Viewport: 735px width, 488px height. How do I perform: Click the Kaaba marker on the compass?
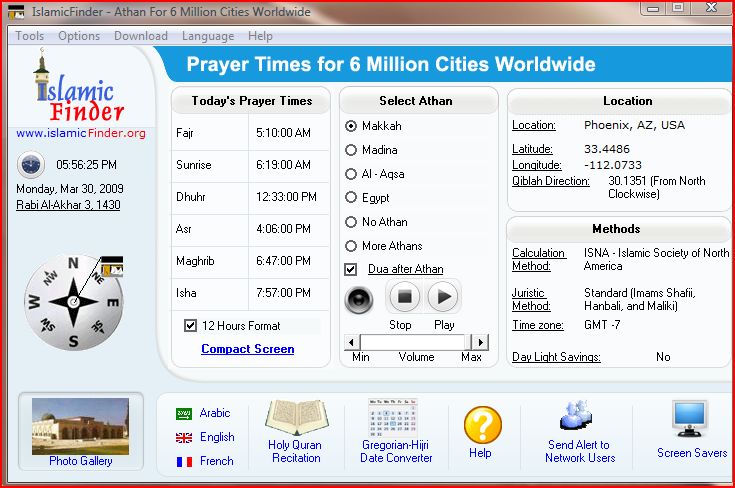(x=112, y=266)
